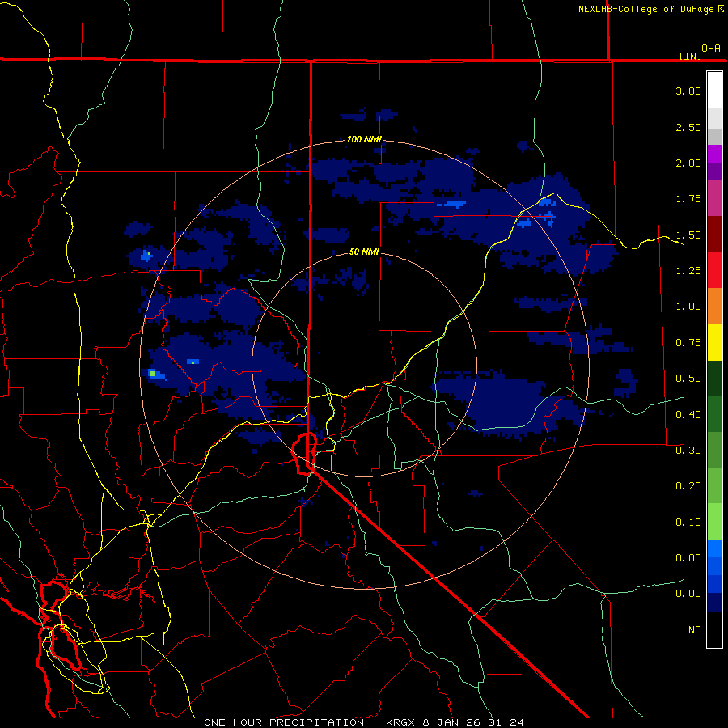Click the 0.50 legend value

[x=688, y=379]
